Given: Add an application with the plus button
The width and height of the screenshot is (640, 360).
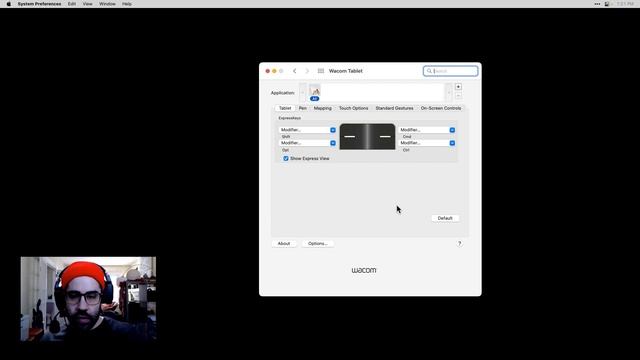Looking at the screenshot, I should 458,87.
